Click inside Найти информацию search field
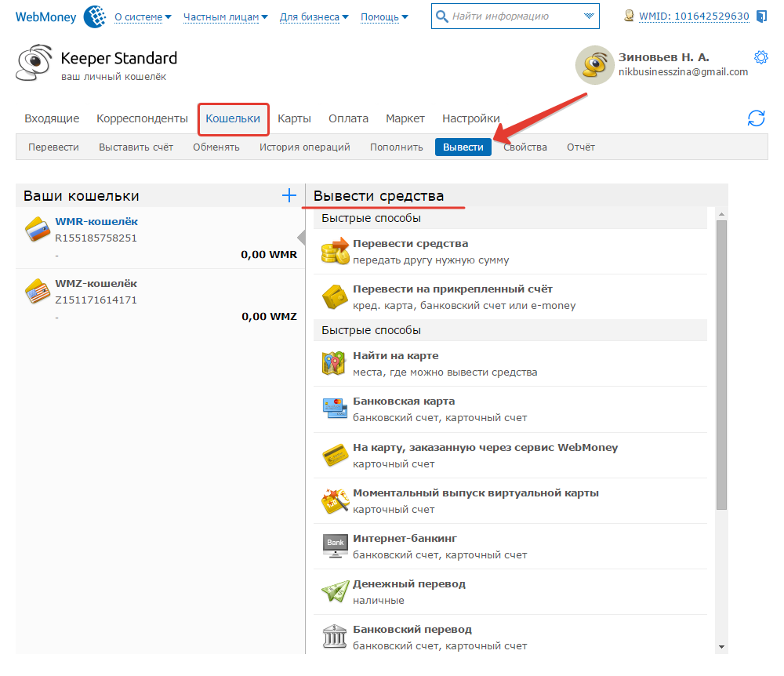Viewport: 784px width, 676px height. point(515,16)
